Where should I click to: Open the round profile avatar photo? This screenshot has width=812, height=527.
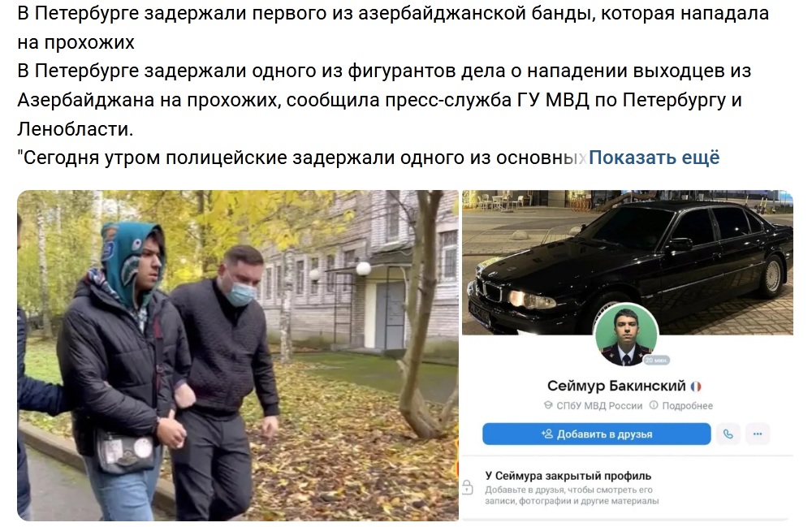pos(625,335)
